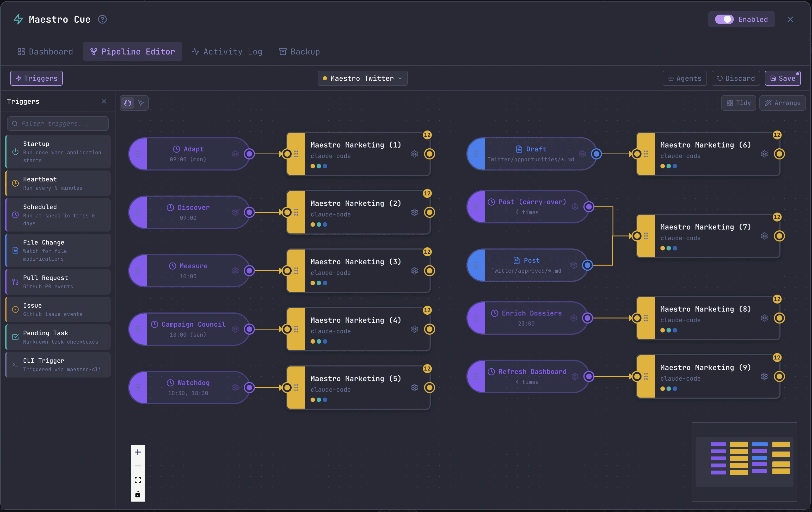
Task: Click the help question mark icon
Action: tap(102, 20)
